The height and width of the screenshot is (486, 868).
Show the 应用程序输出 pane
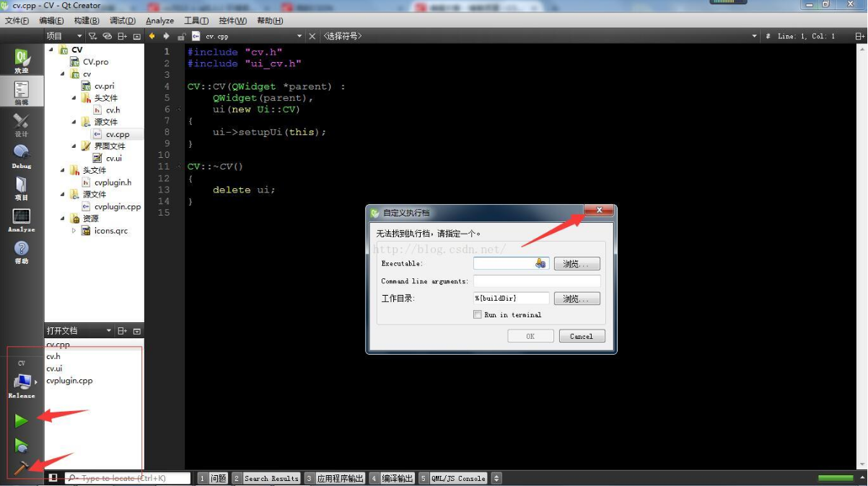(335, 478)
